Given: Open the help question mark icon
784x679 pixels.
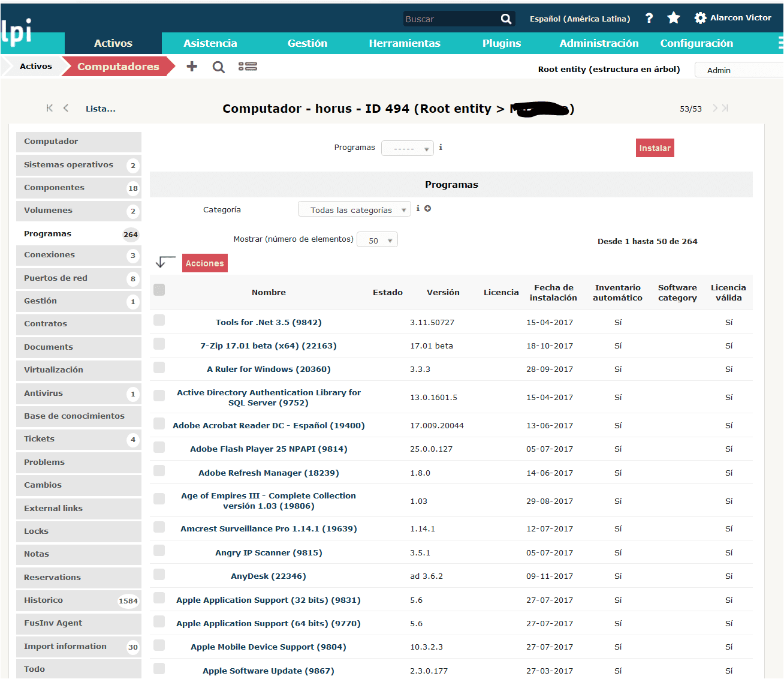Looking at the screenshot, I should pyautogui.click(x=649, y=18).
